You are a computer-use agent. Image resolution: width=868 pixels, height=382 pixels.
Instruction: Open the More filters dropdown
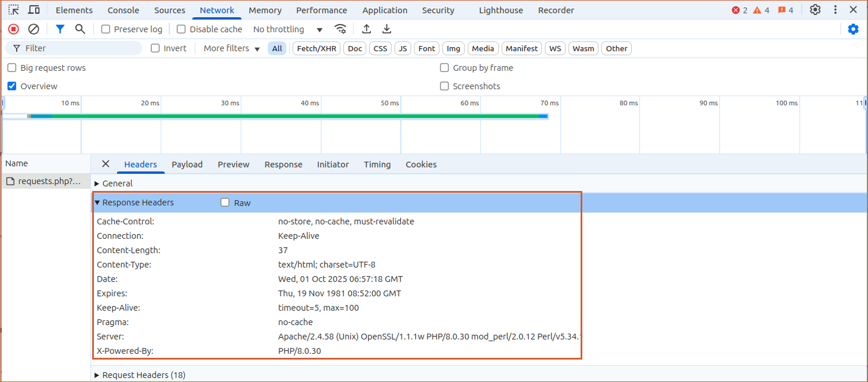[232, 48]
